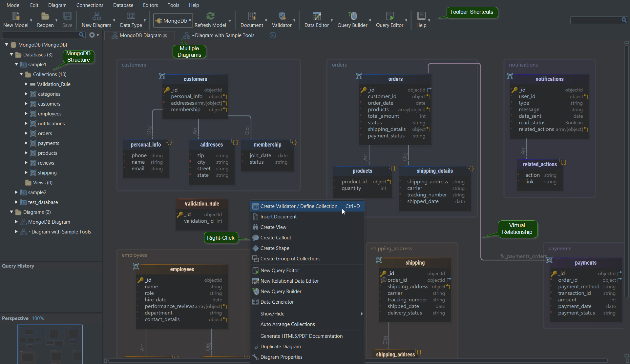Viewport: 630px width, 364px height.
Task: Expand the customers collection tree node
Action: tap(26, 104)
